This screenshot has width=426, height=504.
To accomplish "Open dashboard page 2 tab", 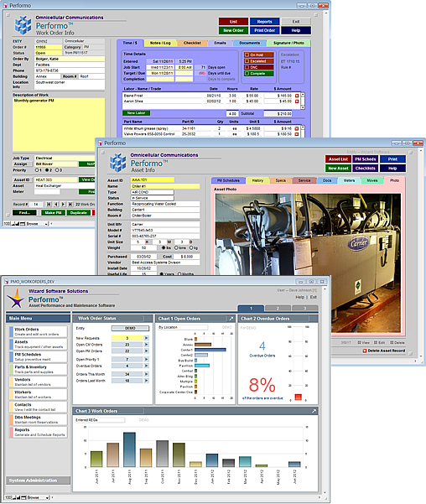I will [278, 309].
